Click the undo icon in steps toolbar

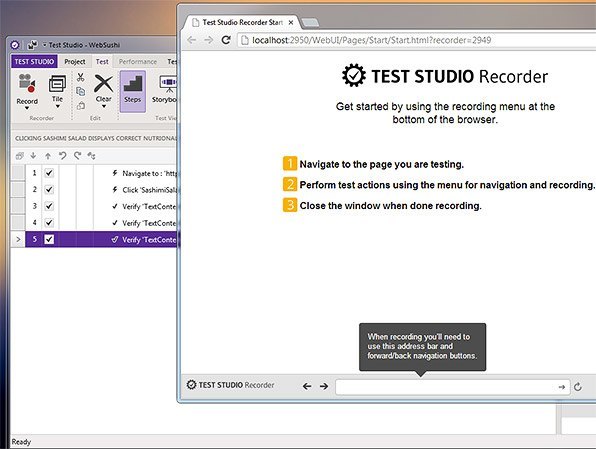click(x=62, y=155)
